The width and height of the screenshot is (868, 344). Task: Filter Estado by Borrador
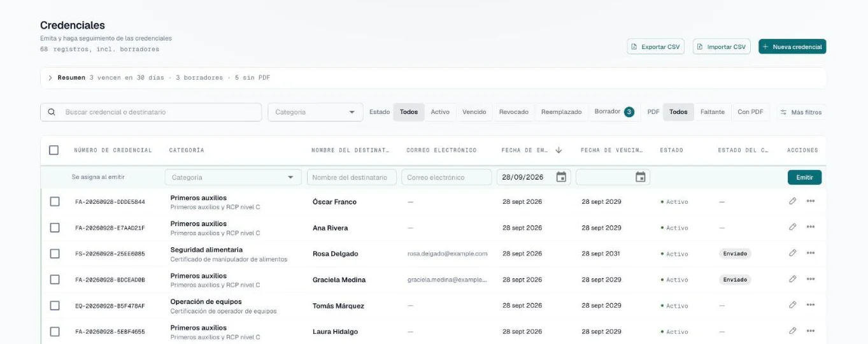(x=614, y=111)
